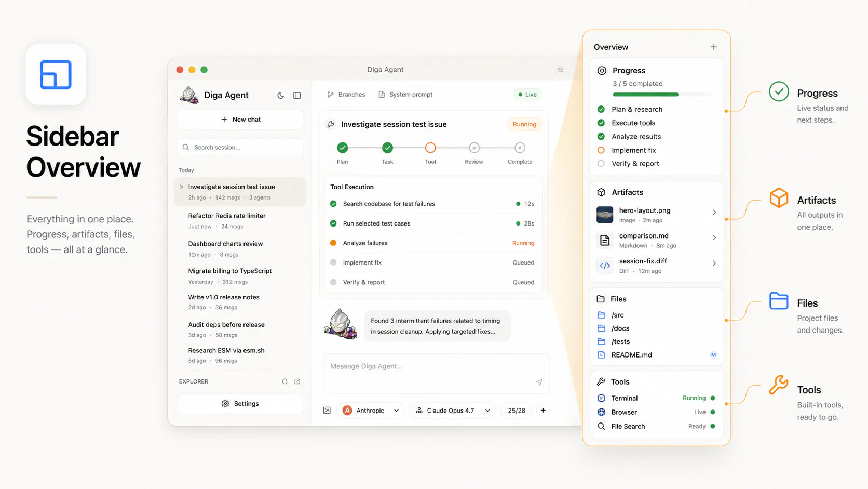Click the Analyze failures status dot
Image resolution: width=868 pixels, height=489 pixels.
[x=333, y=243]
